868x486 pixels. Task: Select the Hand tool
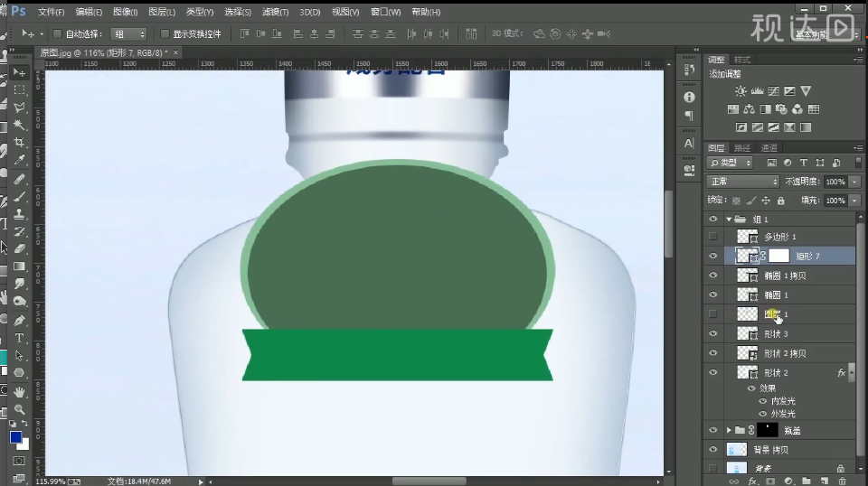19,392
